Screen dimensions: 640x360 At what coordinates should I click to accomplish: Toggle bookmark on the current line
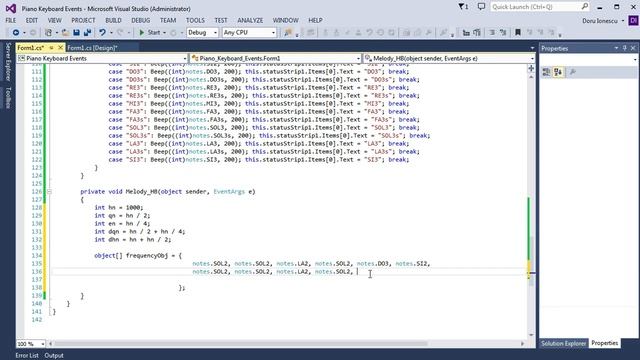point(518,32)
